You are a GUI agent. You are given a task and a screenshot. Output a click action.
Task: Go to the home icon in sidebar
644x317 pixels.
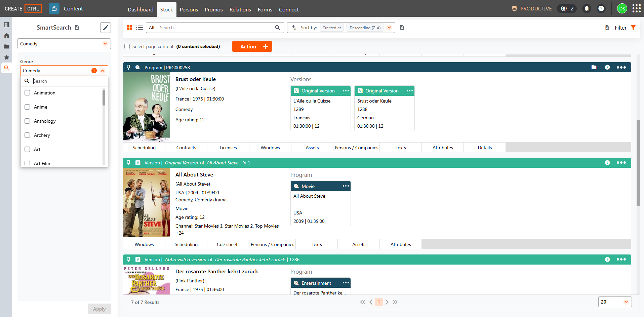[x=6, y=36]
